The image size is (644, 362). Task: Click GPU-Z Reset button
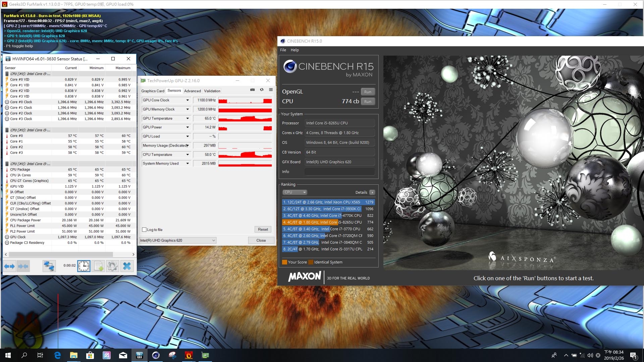(x=263, y=230)
